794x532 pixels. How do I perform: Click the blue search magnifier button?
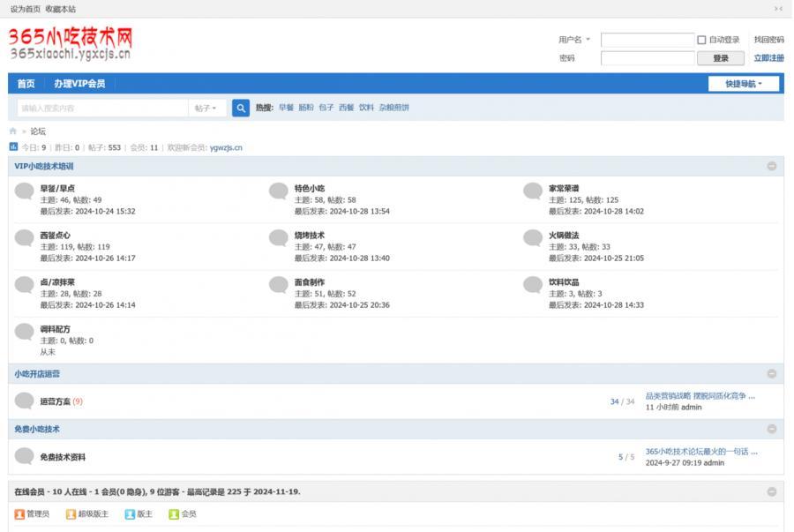(240, 108)
